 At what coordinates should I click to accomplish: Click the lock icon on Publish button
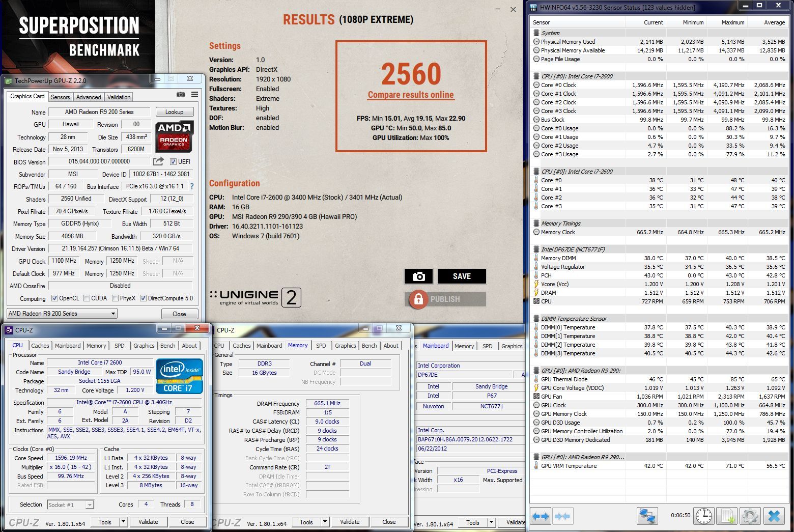click(x=418, y=299)
